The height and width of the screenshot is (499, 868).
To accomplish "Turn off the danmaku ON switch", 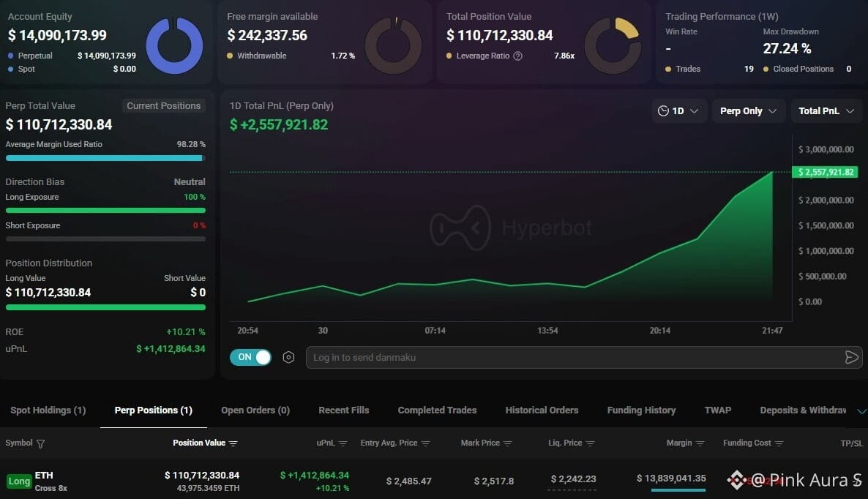I will 250,357.
